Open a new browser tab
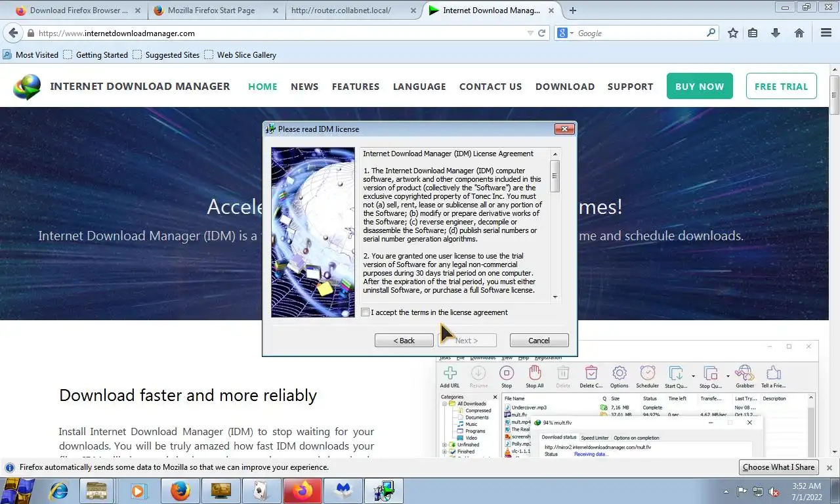Viewport: 840px width, 504px height. [x=573, y=10]
